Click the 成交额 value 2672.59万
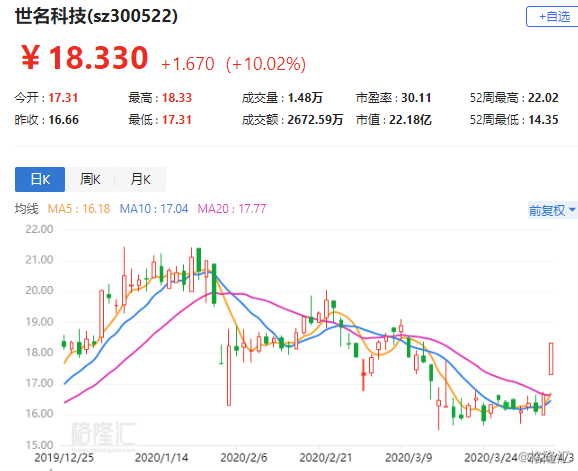This screenshot has height=471, width=578. tap(315, 120)
